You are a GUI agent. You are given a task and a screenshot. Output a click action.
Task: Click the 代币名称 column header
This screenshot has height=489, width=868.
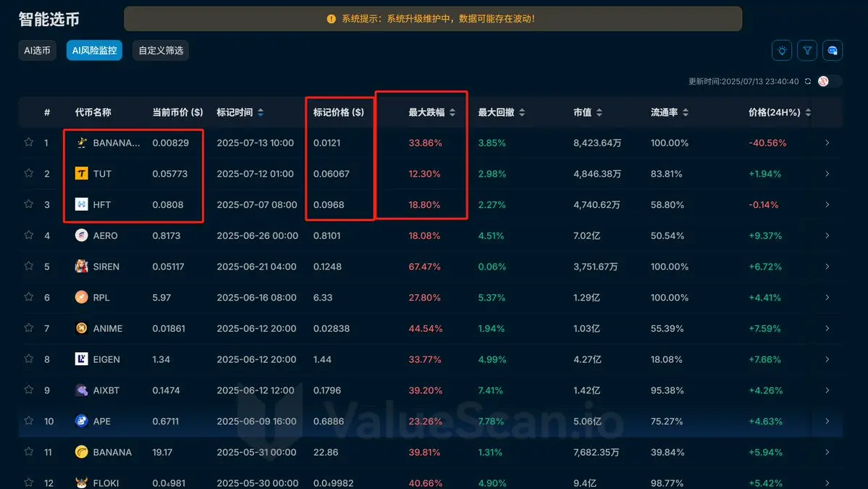pos(93,112)
